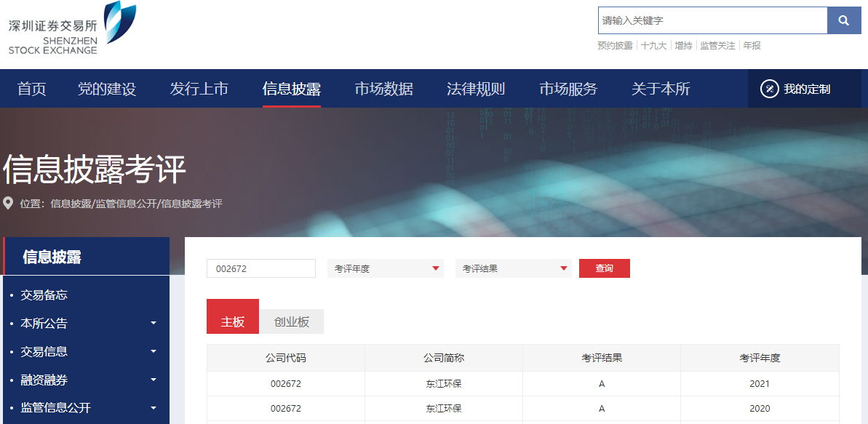The width and height of the screenshot is (868, 424).
Task: Click the 融资融券 sidebar label
Action: 44,380
